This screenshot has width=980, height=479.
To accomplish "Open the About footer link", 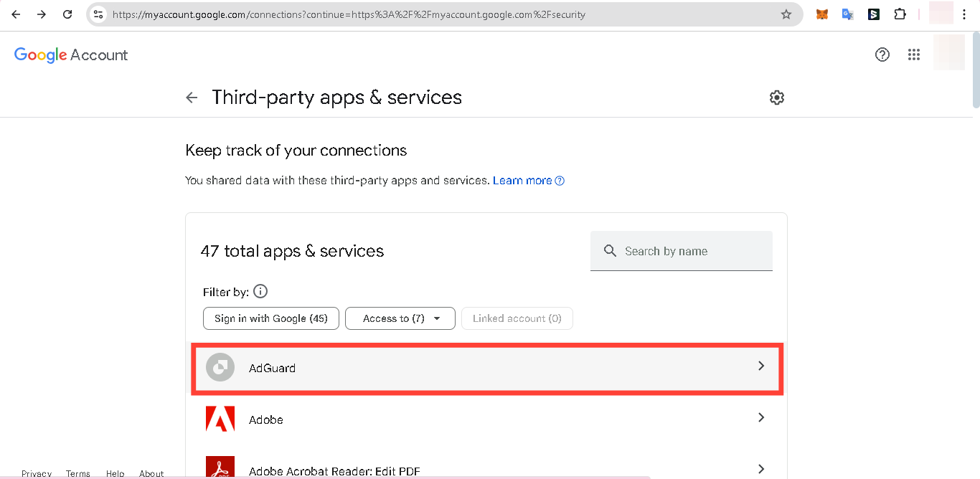I will [x=151, y=474].
